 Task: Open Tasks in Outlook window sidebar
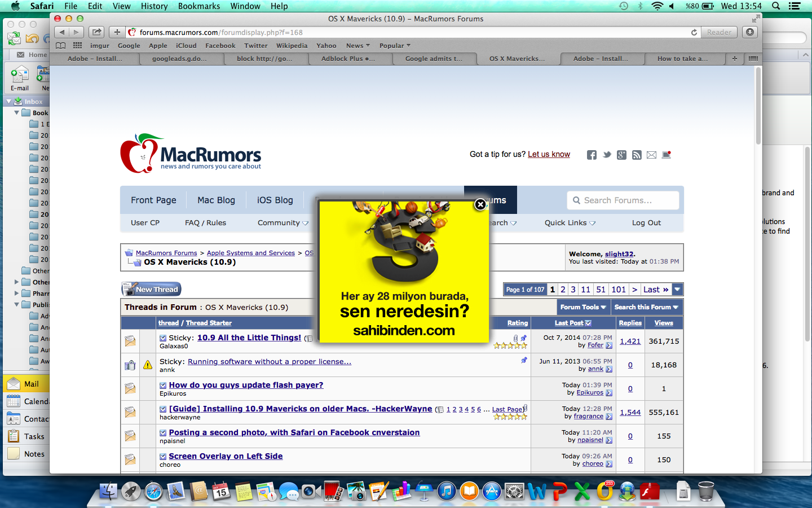coord(26,436)
